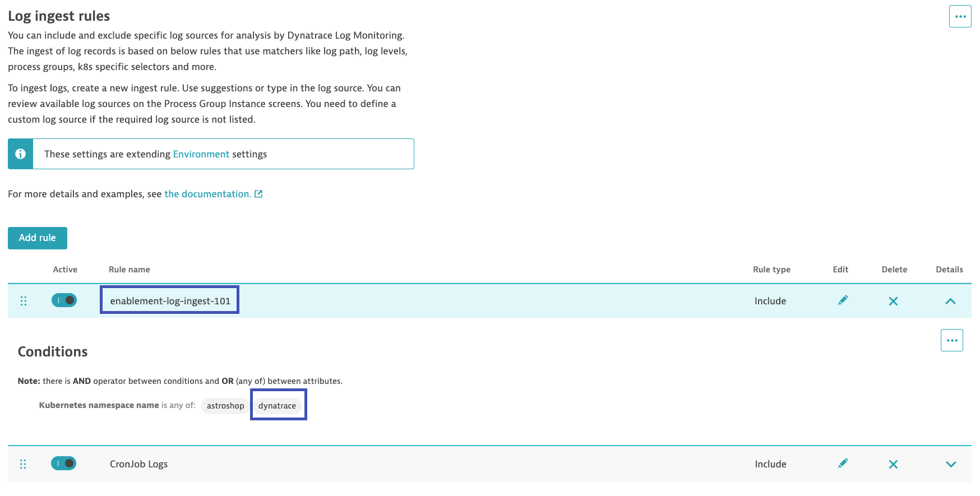The image size is (980, 496).
Task: Collapse details of enablement-log-ingest-101 rule
Action: 950,301
